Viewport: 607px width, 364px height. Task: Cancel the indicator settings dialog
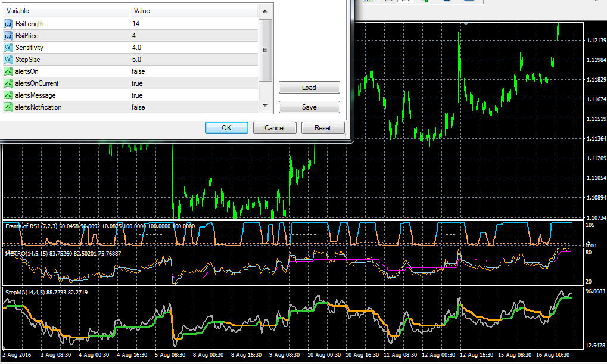(x=274, y=128)
